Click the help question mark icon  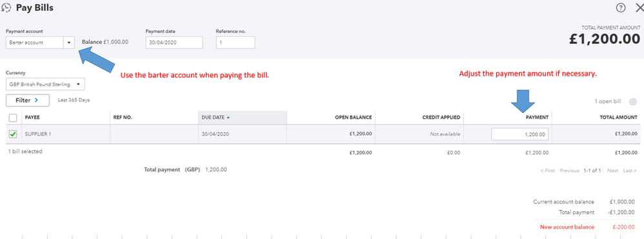point(621,7)
